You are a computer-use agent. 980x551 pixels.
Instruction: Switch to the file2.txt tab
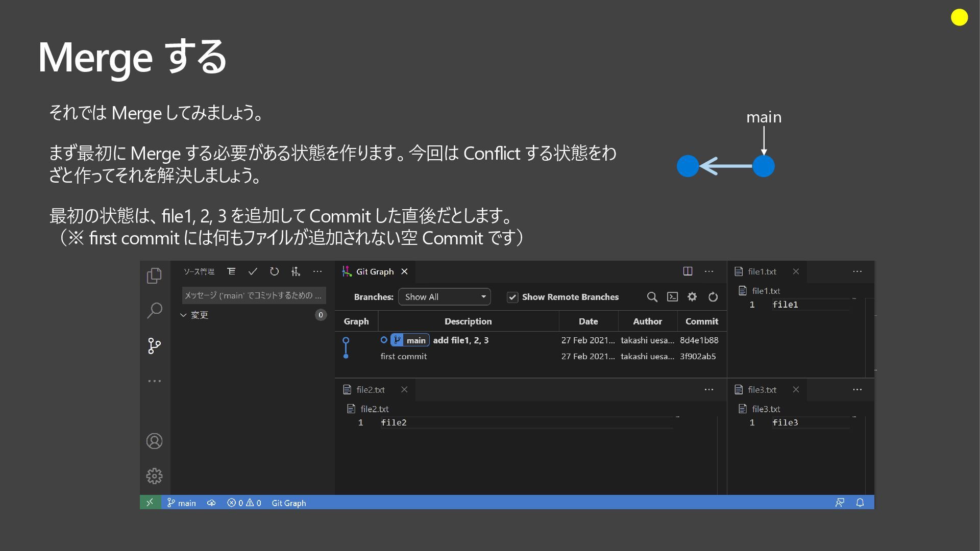(370, 390)
